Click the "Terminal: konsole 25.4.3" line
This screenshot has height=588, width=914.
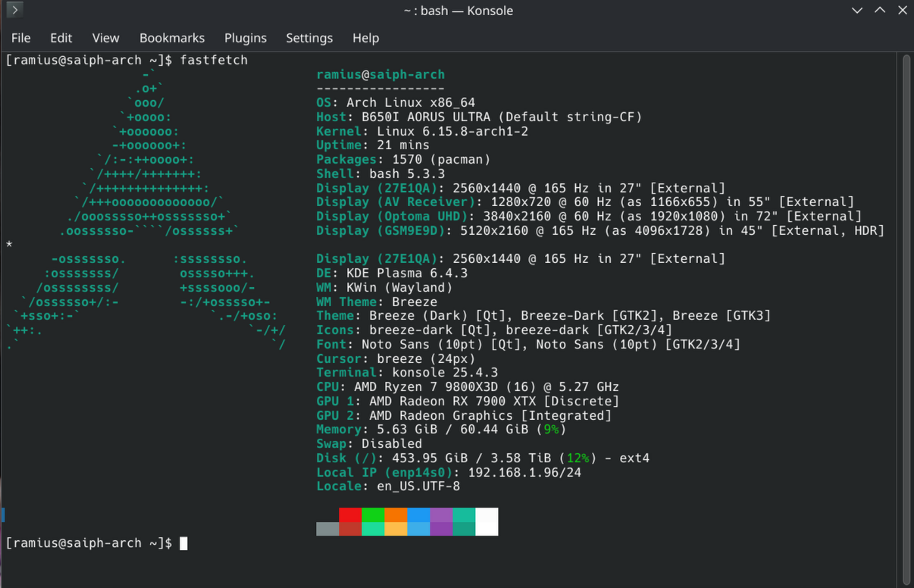tap(407, 372)
